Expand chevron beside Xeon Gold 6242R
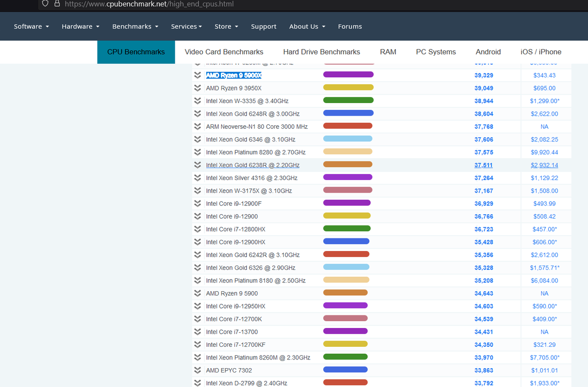588x387 pixels. pos(197,255)
